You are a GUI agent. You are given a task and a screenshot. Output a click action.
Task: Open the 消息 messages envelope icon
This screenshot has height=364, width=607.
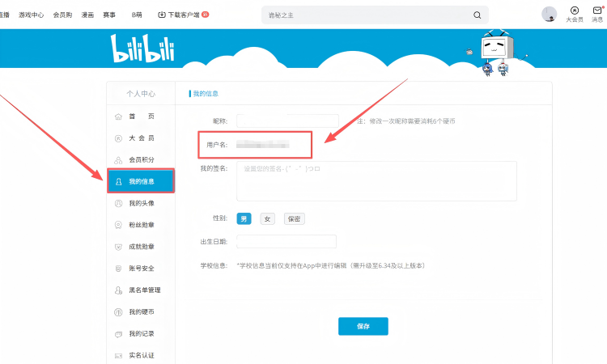pos(597,11)
